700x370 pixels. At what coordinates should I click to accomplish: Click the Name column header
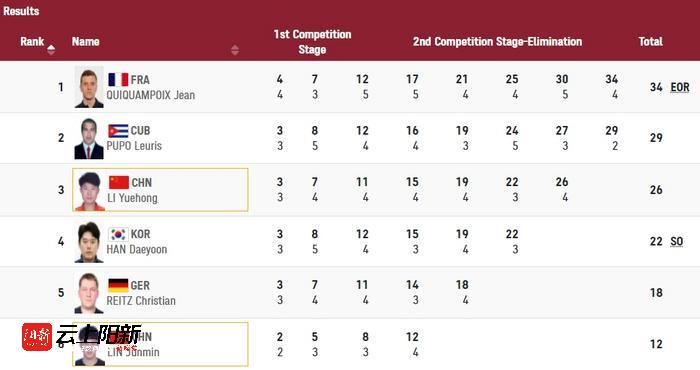tap(85, 42)
